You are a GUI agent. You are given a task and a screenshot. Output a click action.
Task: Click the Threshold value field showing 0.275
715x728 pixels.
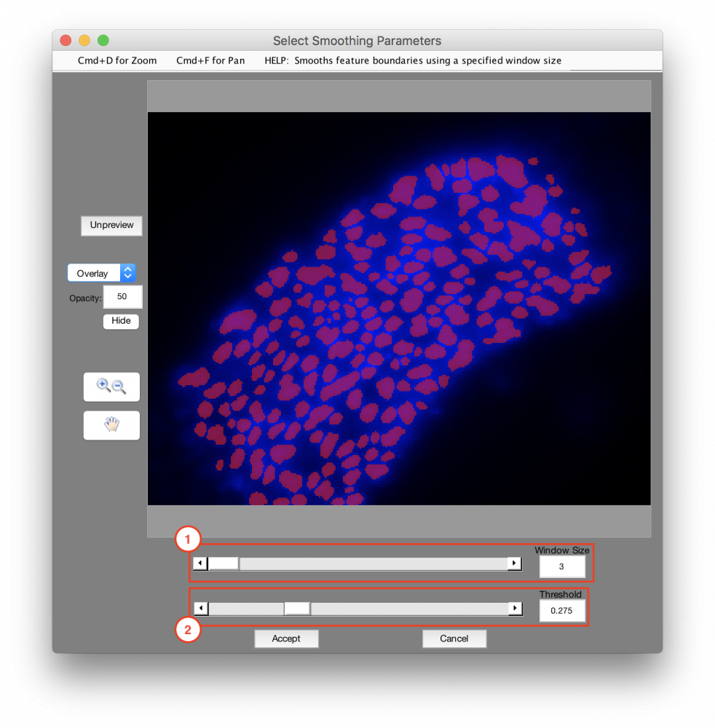[x=562, y=611]
